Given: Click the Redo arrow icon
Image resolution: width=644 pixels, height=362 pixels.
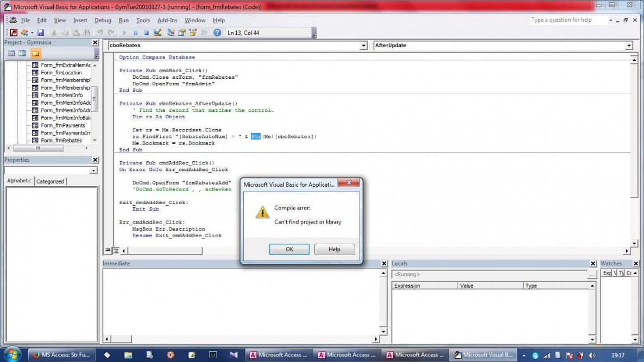Looking at the screenshot, I should (111, 33).
